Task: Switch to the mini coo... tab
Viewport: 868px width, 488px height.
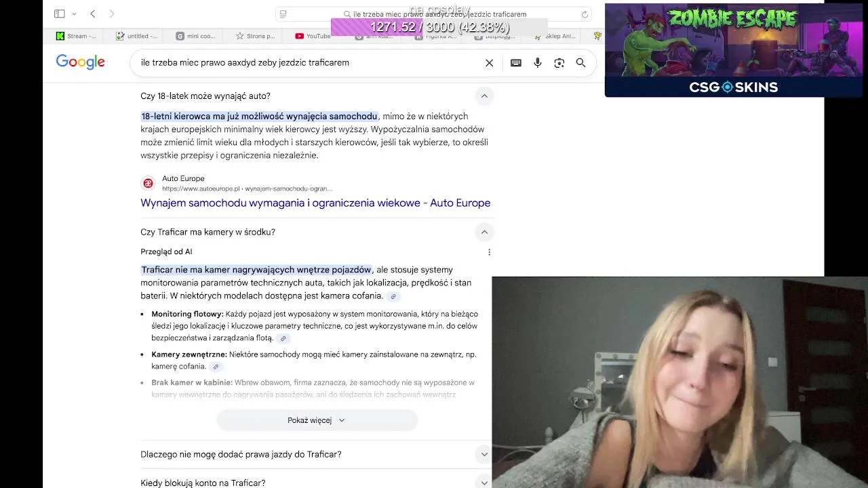Action: tap(196, 36)
